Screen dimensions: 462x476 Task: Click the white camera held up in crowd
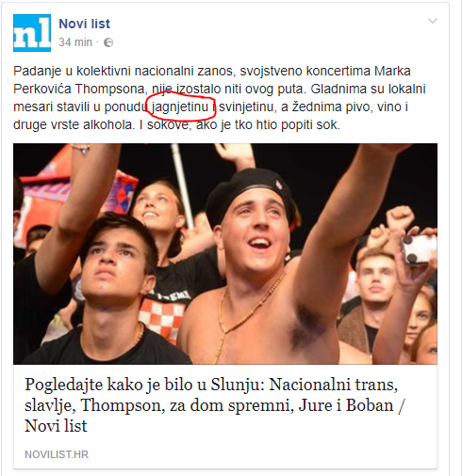[420, 250]
